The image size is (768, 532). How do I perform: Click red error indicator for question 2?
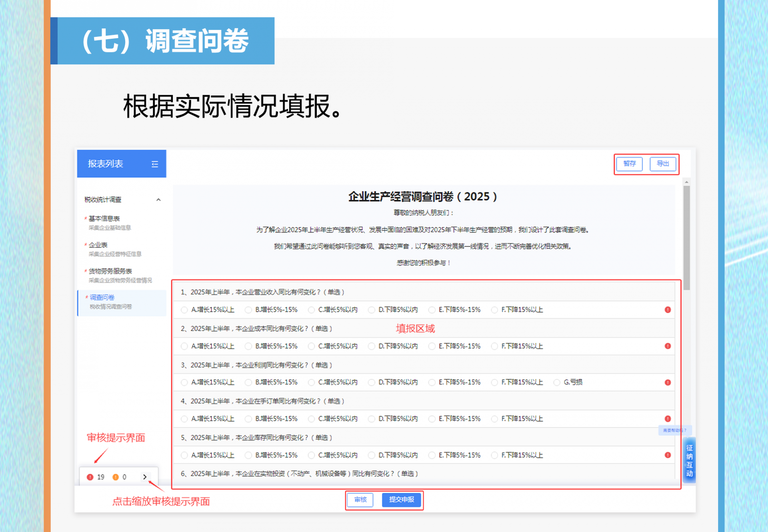pyautogui.click(x=668, y=346)
